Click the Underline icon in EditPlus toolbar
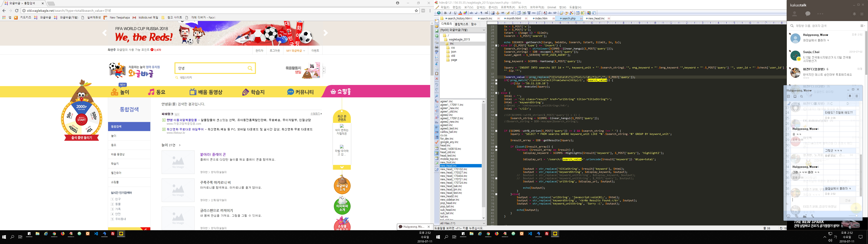The height and width of the screenshot is (244, 868). pos(455,13)
